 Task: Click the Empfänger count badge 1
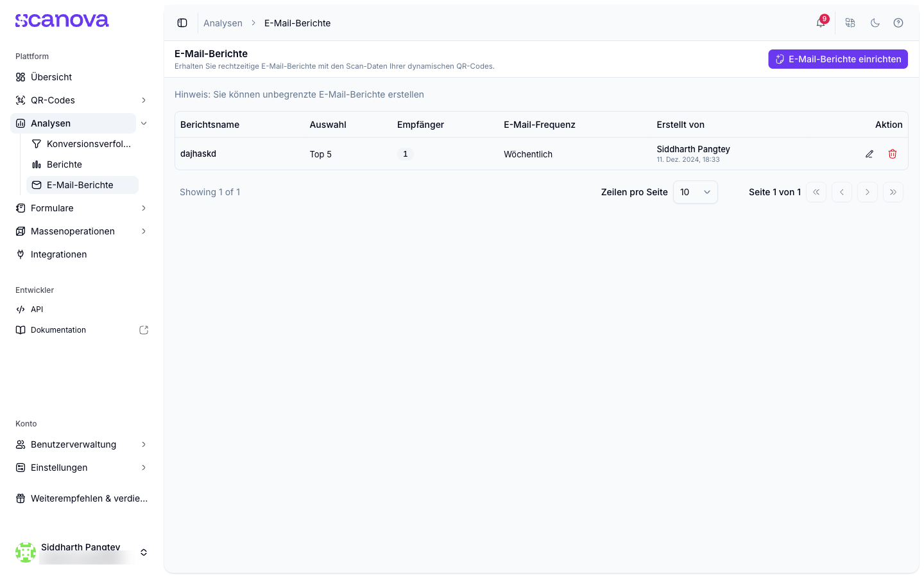coord(406,154)
